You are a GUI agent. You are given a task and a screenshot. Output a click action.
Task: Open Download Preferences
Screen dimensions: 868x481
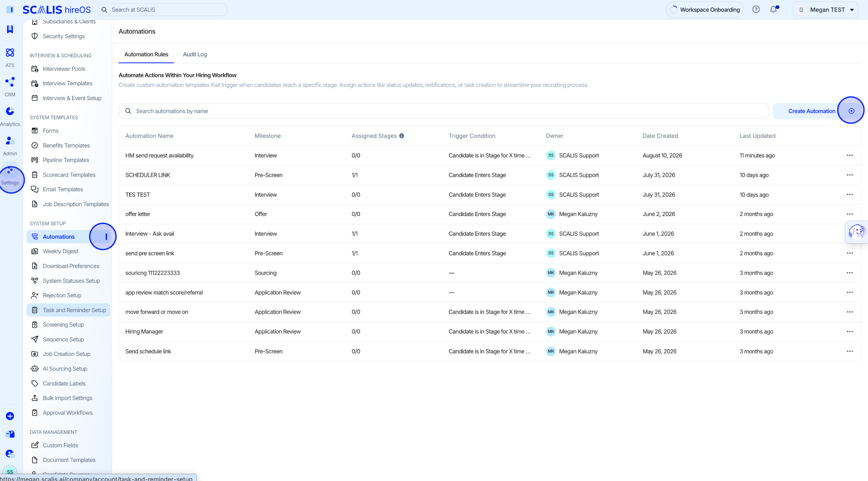[x=71, y=266]
